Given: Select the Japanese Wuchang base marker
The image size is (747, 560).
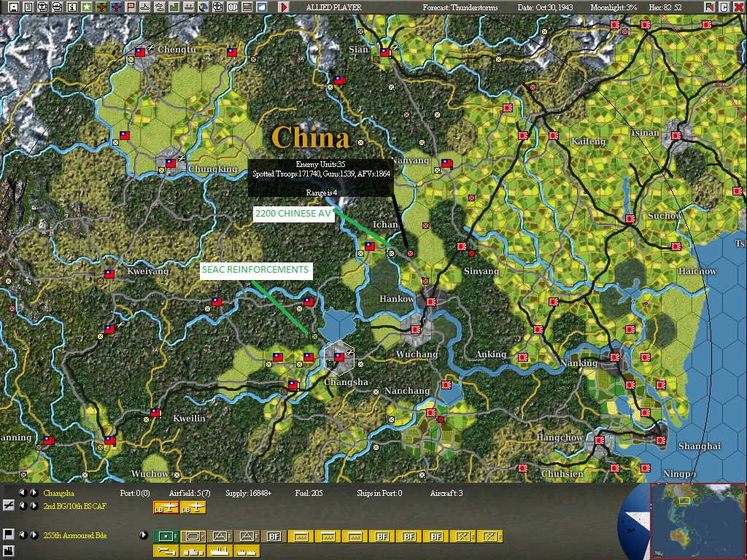Looking at the screenshot, I should coord(416,329).
